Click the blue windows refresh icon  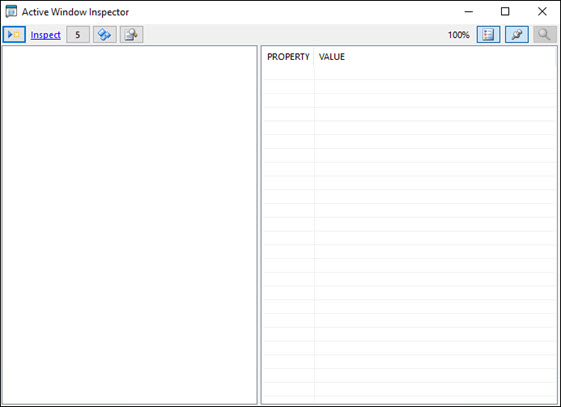point(105,35)
